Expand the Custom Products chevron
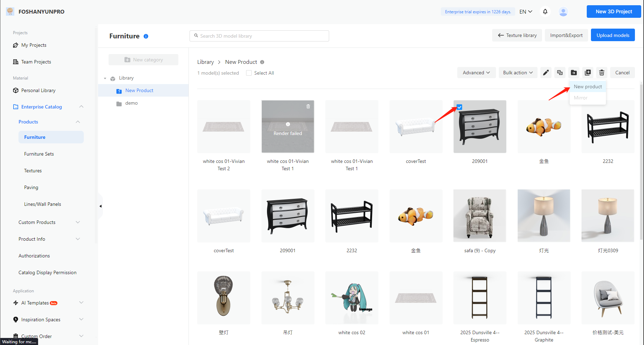This screenshot has height=345, width=644. tap(78, 222)
